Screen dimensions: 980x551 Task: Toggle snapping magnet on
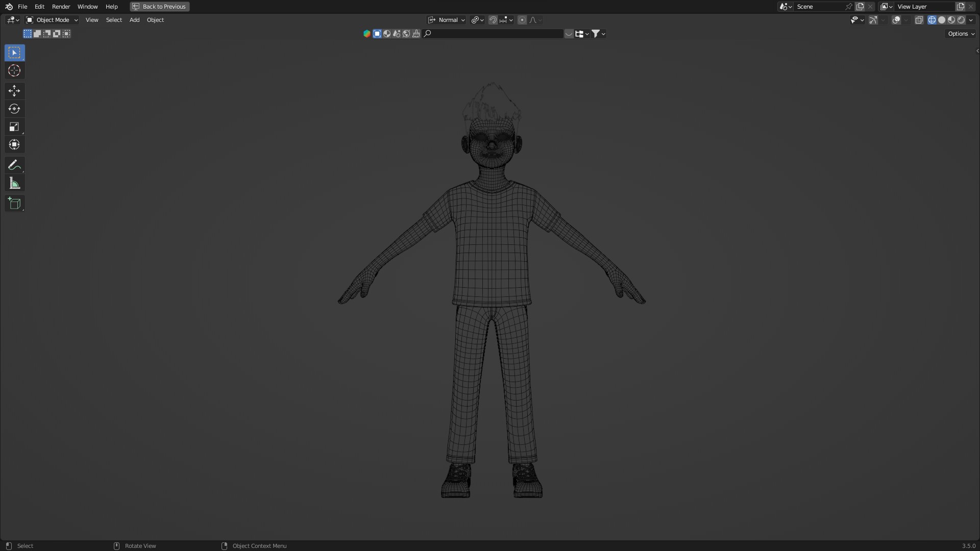click(x=493, y=20)
